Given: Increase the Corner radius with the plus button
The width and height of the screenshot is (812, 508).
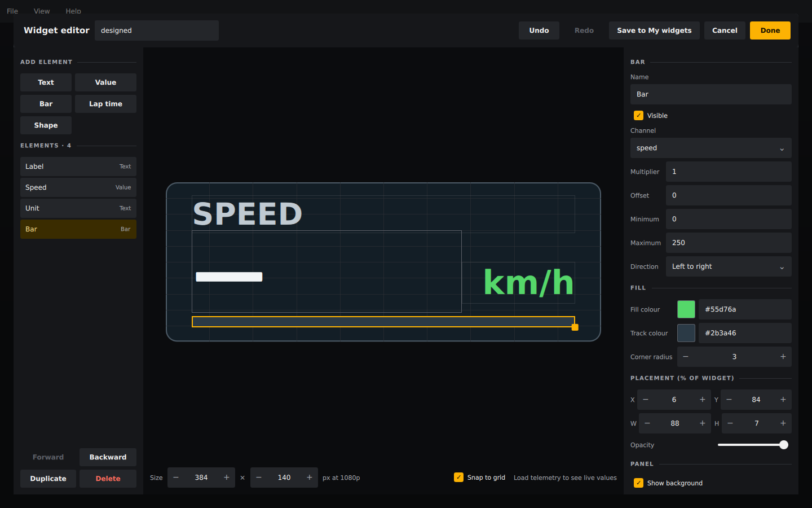Looking at the screenshot, I should (x=783, y=357).
